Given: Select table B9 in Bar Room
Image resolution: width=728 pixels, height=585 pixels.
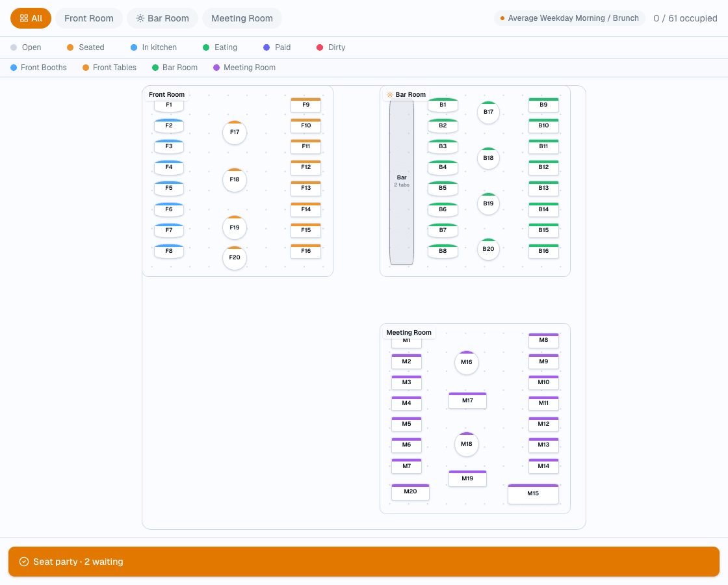Looking at the screenshot, I should (x=543, y=105).
